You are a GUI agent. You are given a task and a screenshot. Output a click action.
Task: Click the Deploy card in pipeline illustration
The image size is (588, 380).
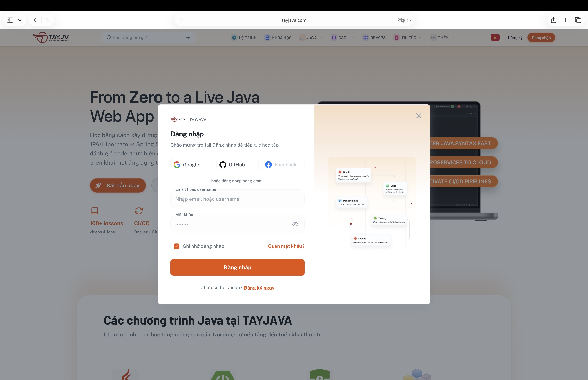371,240
